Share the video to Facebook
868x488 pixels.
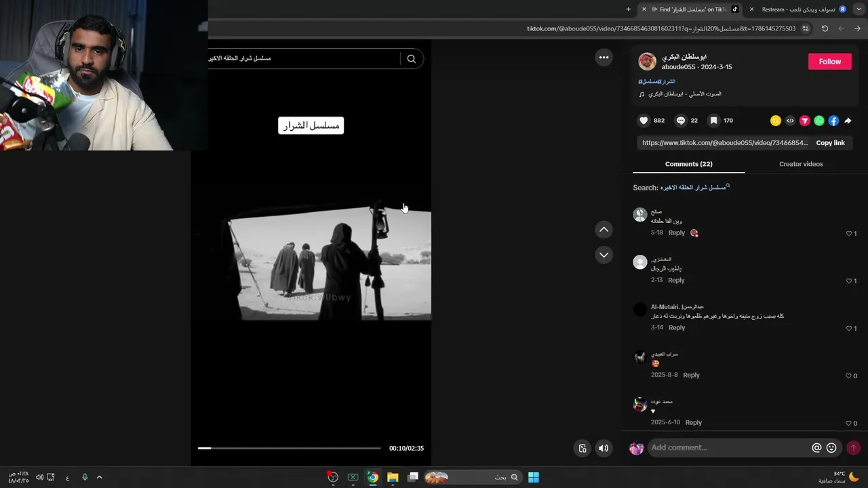833,121
